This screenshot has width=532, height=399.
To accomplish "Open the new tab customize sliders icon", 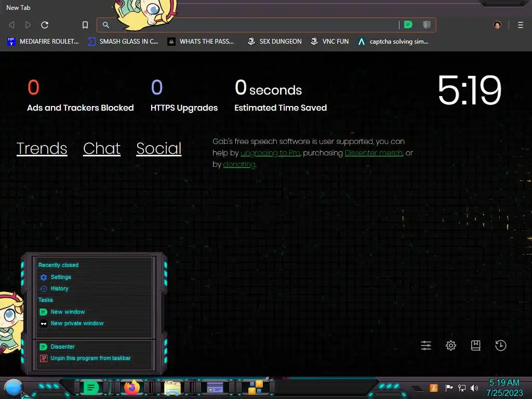I will [426, 345].
